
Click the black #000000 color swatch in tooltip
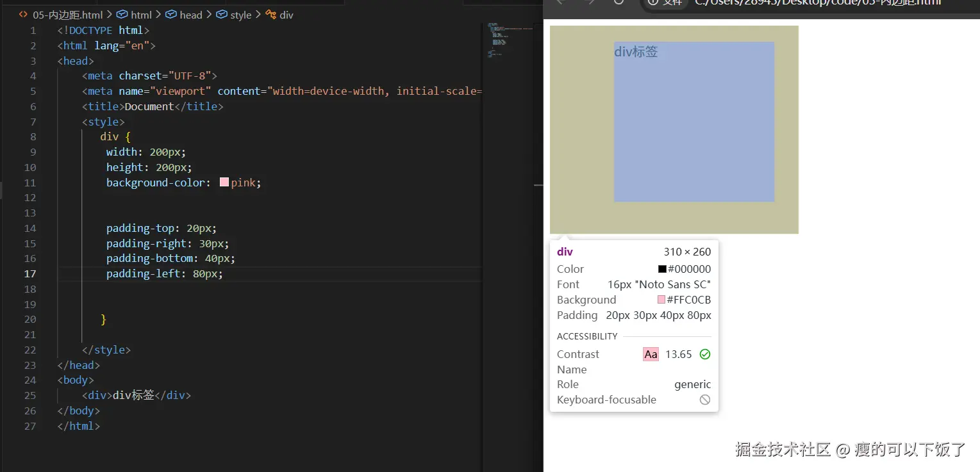point(662,269)
